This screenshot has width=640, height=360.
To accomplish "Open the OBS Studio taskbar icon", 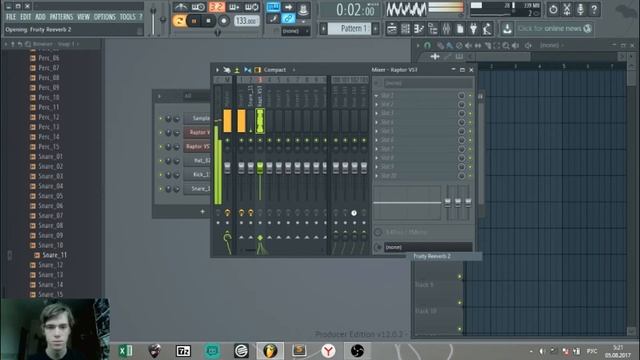I will (357, 351).
